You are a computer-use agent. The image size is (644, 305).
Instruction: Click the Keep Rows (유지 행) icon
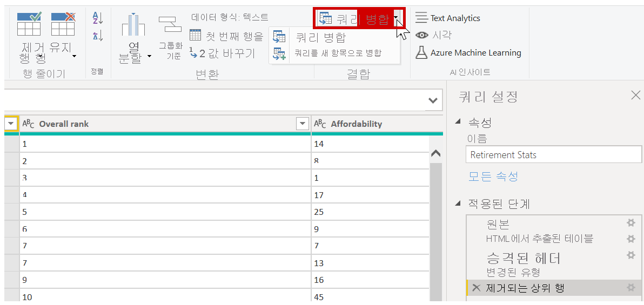pos(63,24)
